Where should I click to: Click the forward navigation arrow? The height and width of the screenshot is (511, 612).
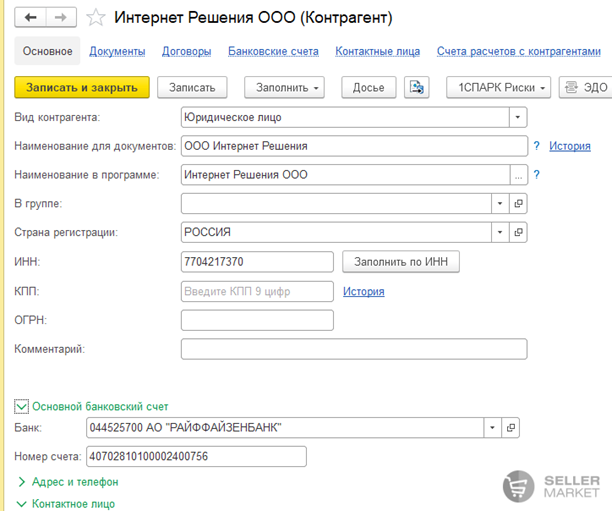tap(61, 18)
